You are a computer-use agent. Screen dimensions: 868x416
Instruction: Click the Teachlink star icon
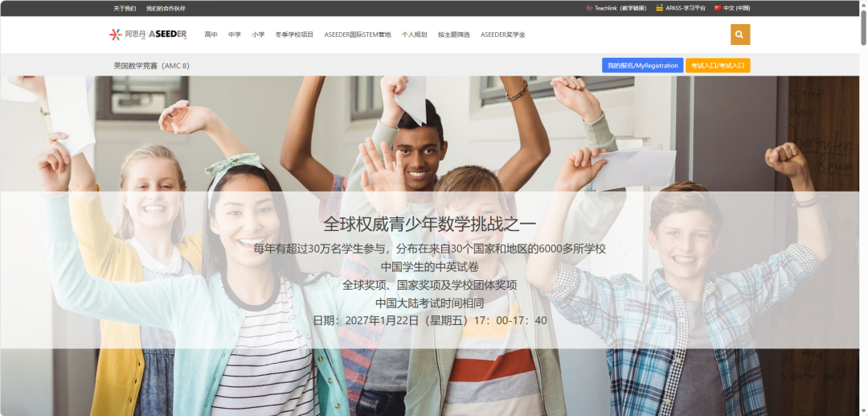coord(589,8)
